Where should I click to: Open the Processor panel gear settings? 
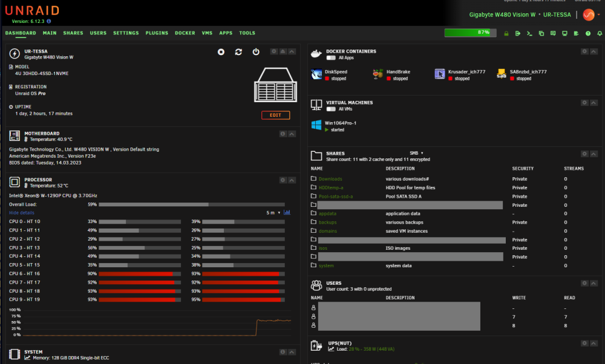283,180
